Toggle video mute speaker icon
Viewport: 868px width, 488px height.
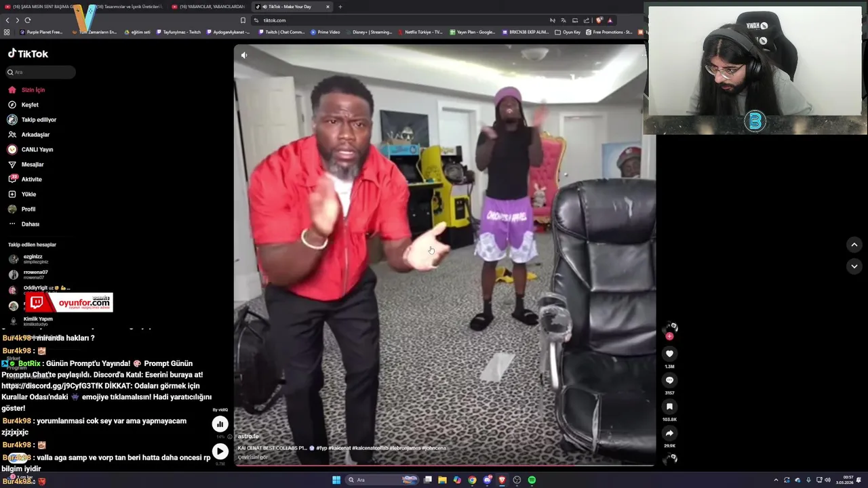(244, 56)
